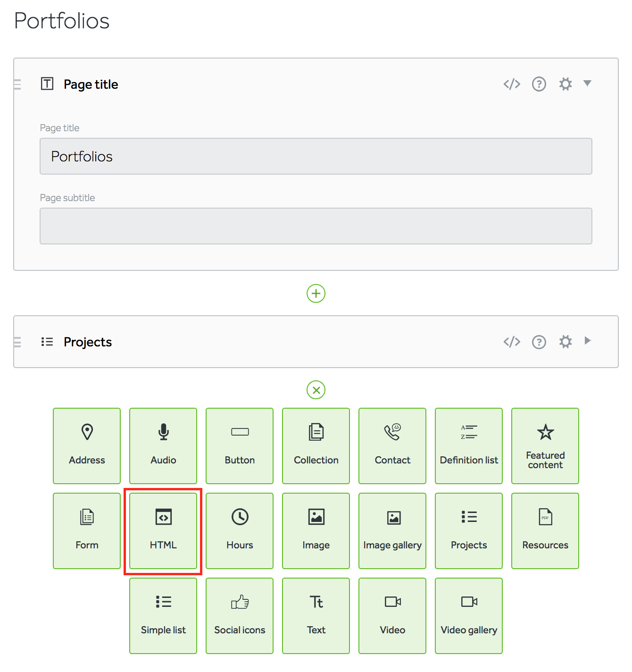The width and height of the screenshot is (632, 672).
Task: Choose the Image gallery block
Action: [392, 531]
